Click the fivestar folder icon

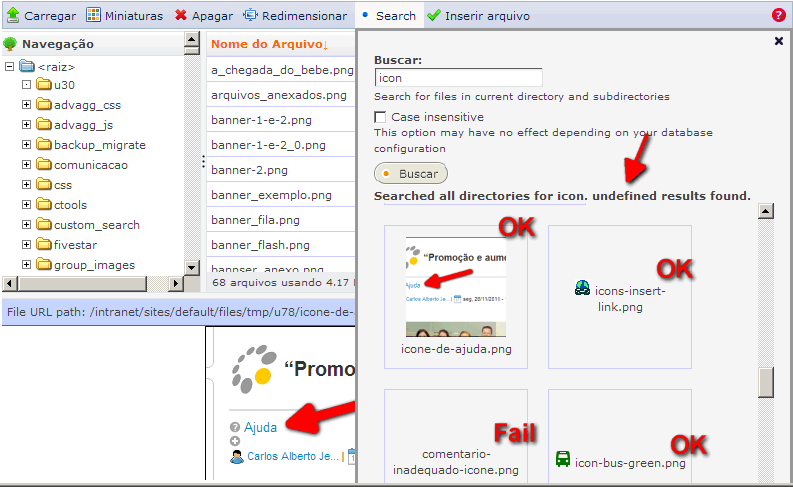44,244
